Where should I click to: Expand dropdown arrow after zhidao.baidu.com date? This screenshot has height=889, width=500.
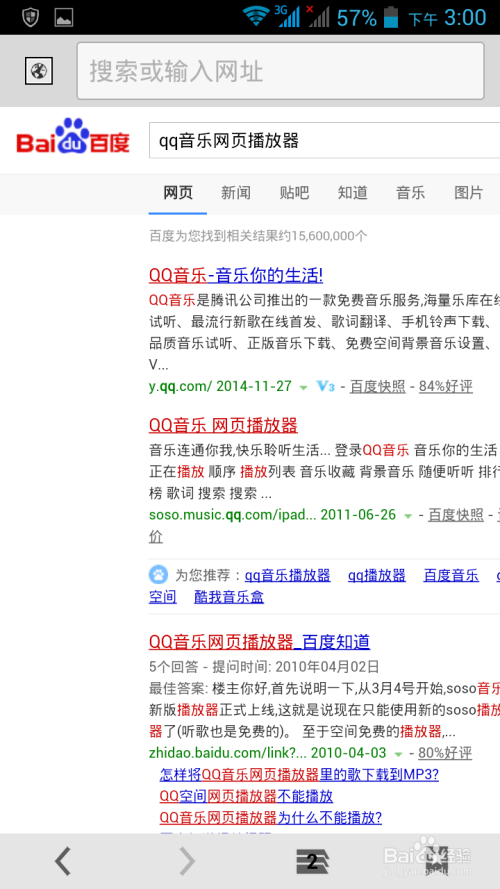[x=398, y=755]
